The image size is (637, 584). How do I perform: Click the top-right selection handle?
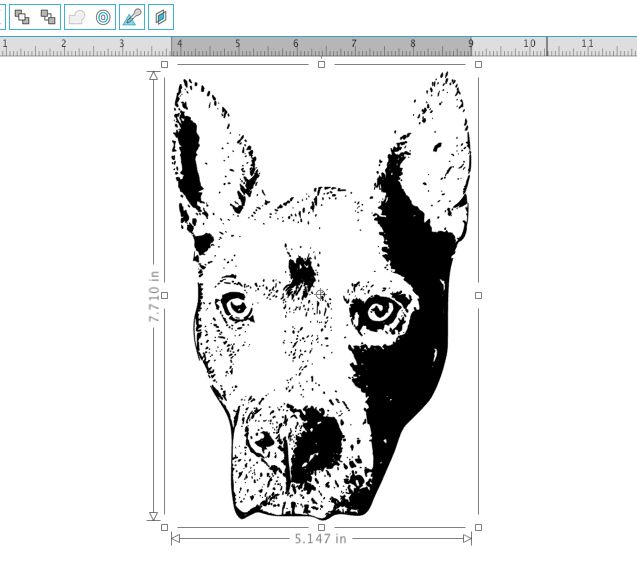tap(479, 65)
